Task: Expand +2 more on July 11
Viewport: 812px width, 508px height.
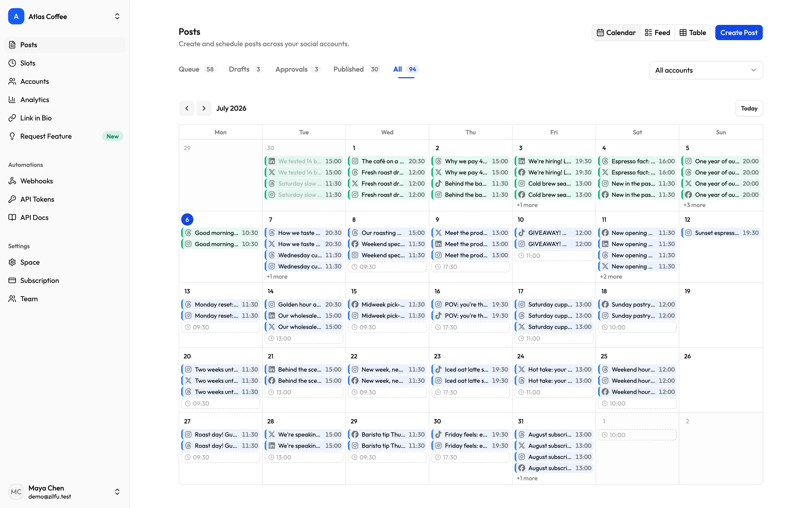Action: click(611, 277)
